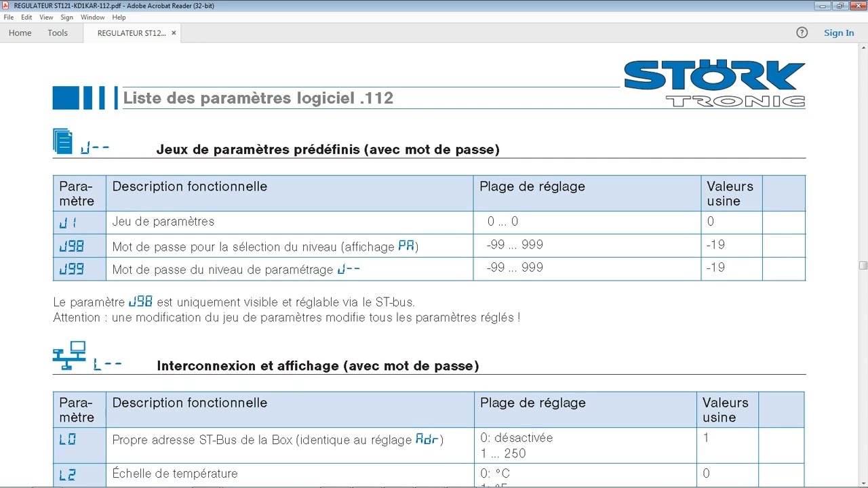868x488 pixels.
Task: Switch to the Home tab
Action: [20, 33]
